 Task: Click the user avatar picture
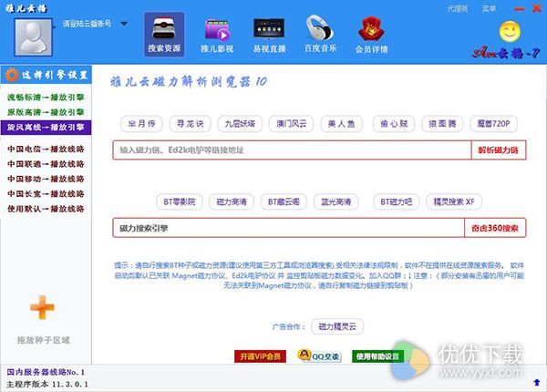tap(33, 37)
